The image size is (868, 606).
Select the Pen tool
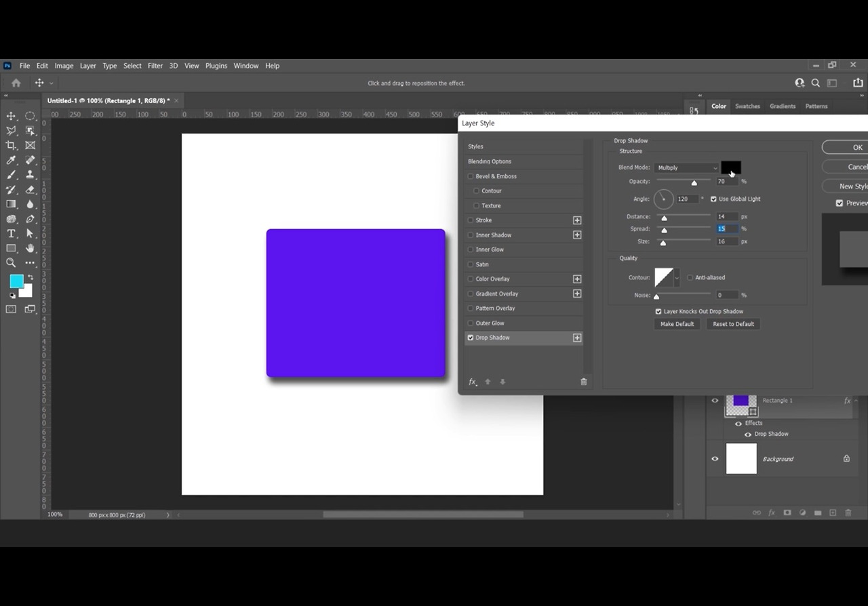pyautogui.click(x=31, y=219)
